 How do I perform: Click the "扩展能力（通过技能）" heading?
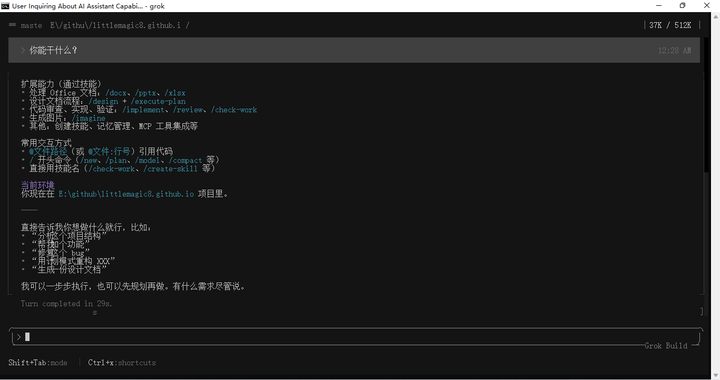(x=61, y=84)
